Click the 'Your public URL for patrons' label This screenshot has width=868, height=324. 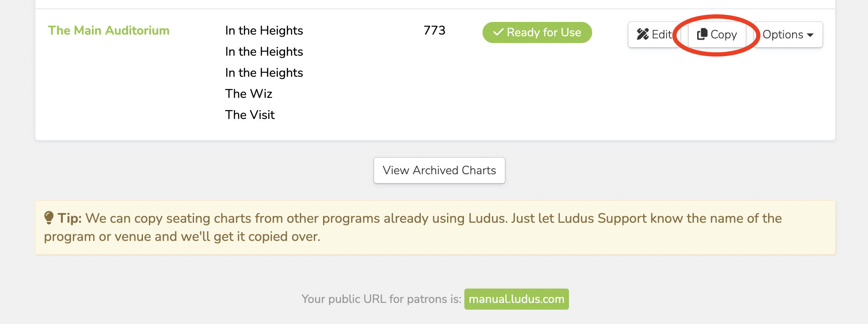[381, 299]
